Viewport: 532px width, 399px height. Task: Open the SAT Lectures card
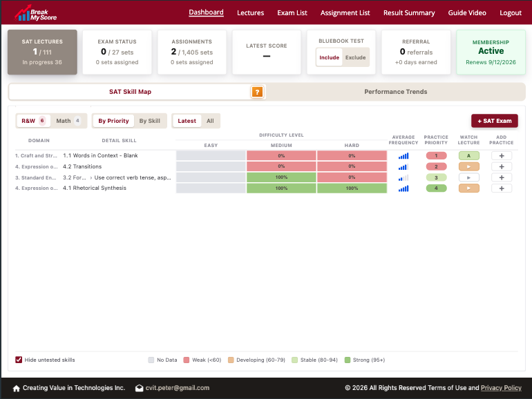[42, 52]
